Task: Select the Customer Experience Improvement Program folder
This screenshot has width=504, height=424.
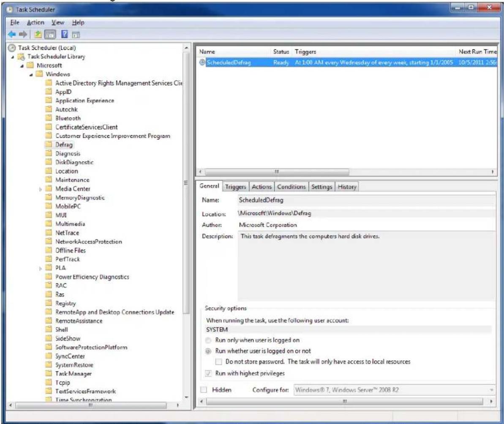Action: coord(113,136)
